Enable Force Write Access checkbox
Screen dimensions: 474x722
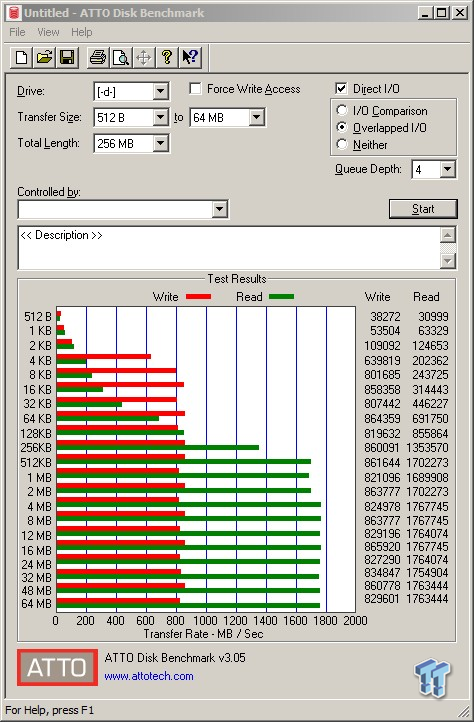(195, 88)
